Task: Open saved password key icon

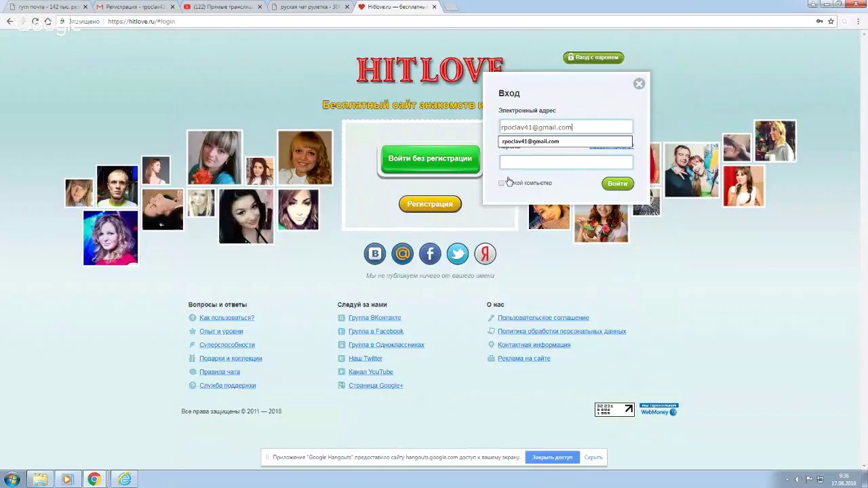Action: click(819, 22)
